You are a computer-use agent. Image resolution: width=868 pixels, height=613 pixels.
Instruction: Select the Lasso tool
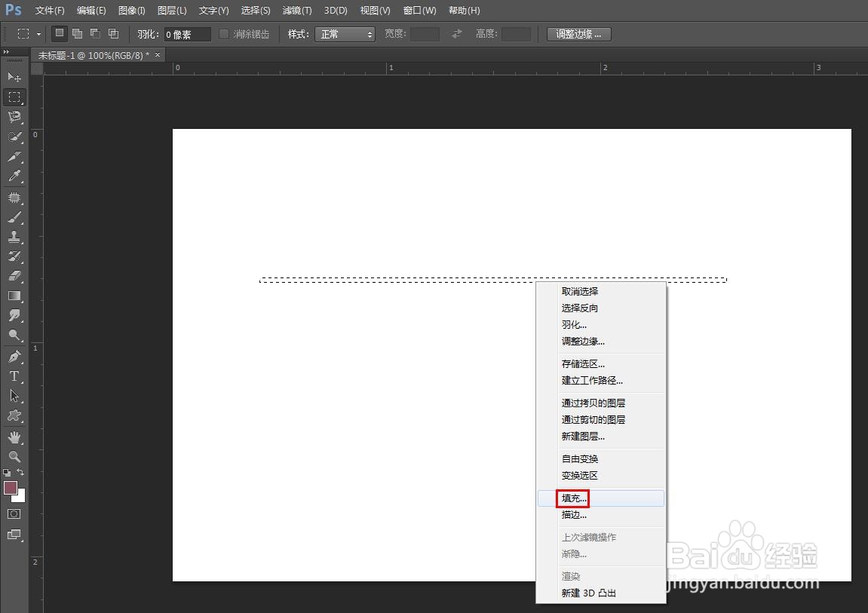point(14,117)
